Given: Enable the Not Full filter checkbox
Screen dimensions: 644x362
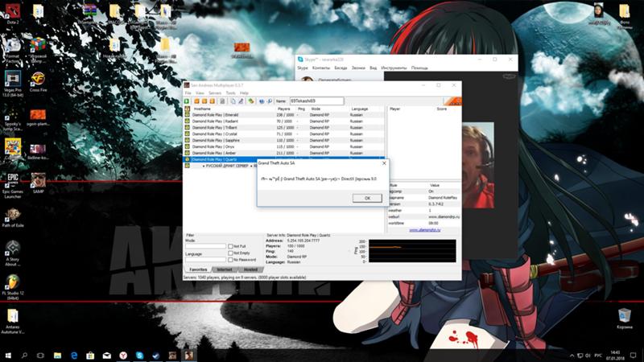Looking at the screenshot, I should (230, 246).
